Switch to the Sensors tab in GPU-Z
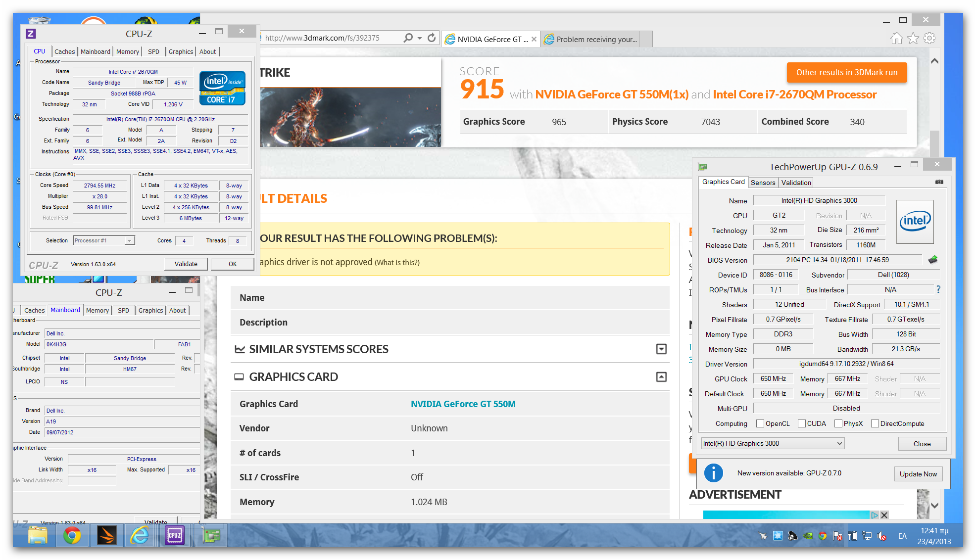The width and height of the screenshot is (976, 560). coord(763,183)
